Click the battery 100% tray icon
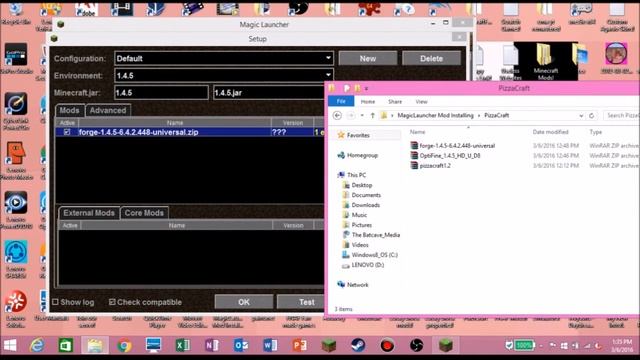640x360 pixels. 524,346
